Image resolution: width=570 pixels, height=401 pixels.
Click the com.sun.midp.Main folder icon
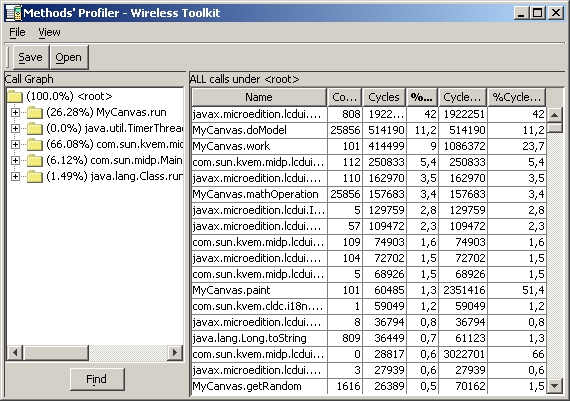tap(35, 160)
